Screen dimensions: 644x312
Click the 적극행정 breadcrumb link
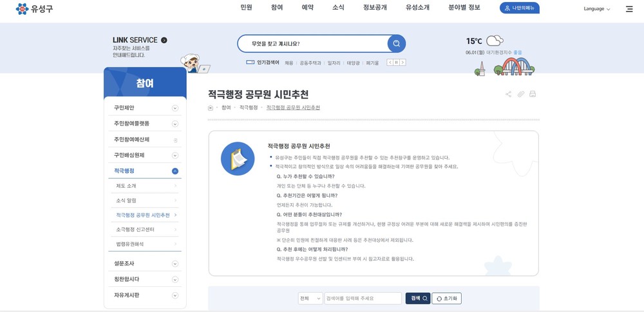249,107
